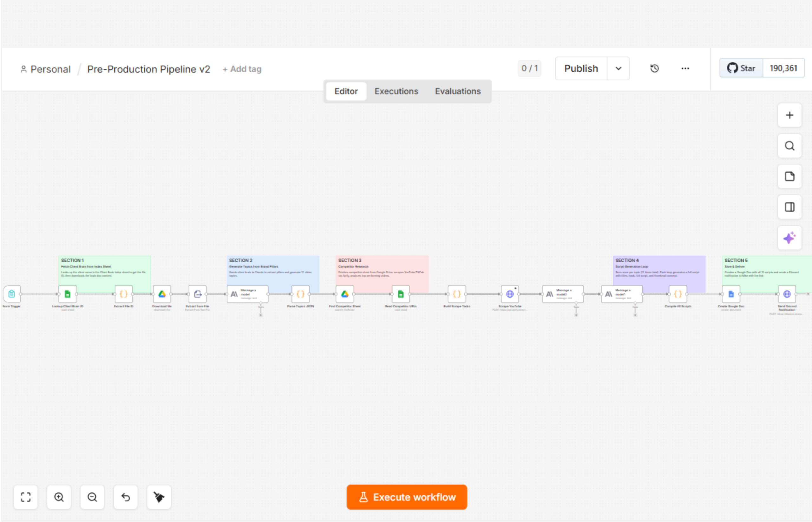Click the Publish button
The height and width of the screenshot is (522, 812).
(581, 69)
